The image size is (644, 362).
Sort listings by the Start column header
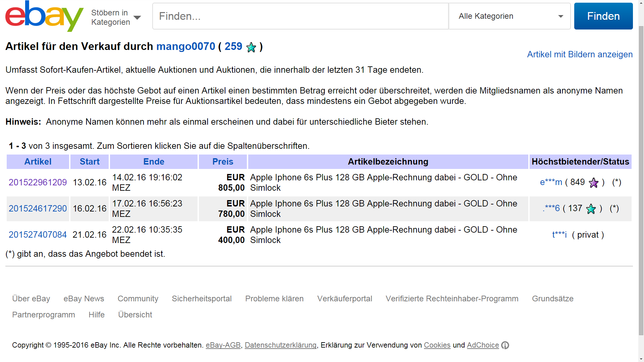[x=90, y=162]
